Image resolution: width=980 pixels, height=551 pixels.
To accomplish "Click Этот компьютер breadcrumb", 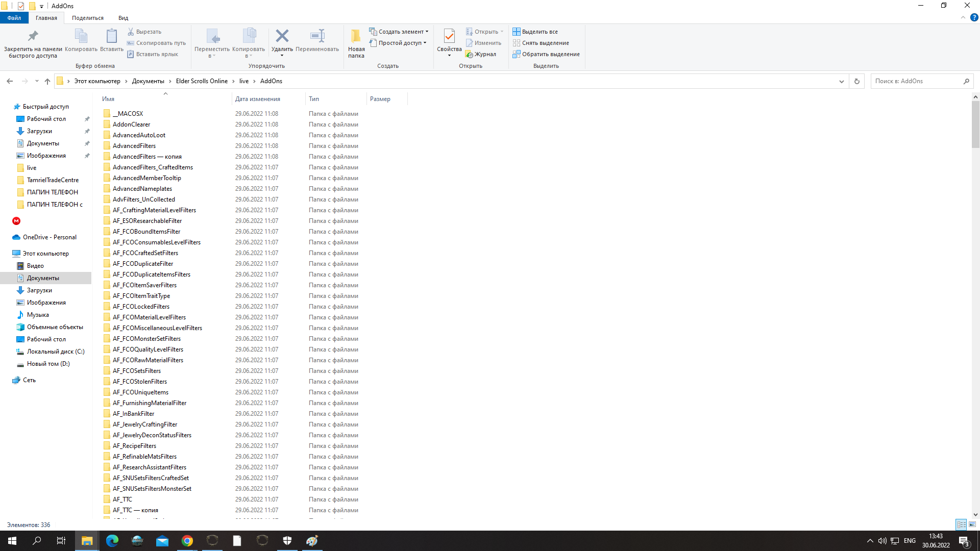I will (x=97, y=81).
